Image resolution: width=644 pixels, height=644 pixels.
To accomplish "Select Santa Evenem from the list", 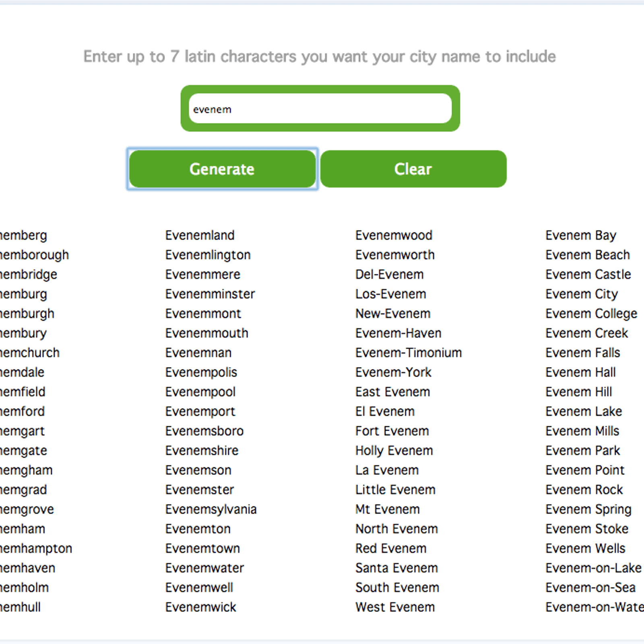I will pyautogui.click(x=396, y=568).
